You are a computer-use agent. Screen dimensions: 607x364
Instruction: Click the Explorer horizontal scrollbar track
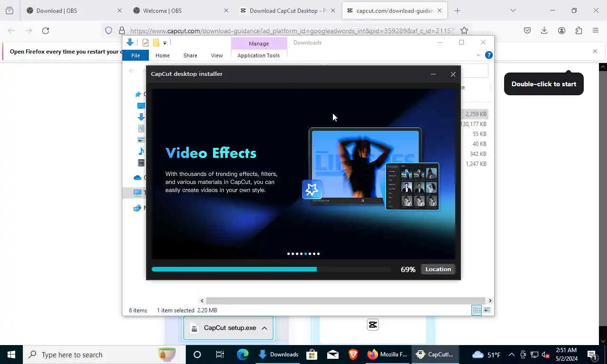[346, 300]
